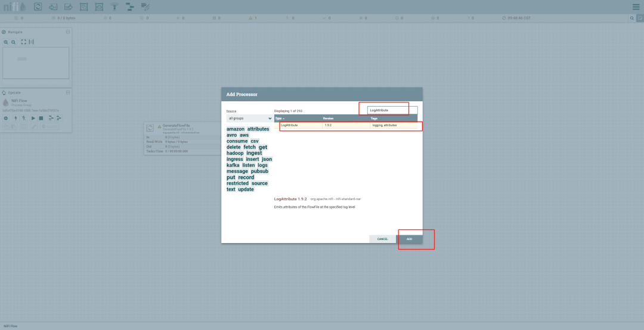This screenshot has width=644, height=330.
Task: Click the CANCEL button
Action: 382,239
